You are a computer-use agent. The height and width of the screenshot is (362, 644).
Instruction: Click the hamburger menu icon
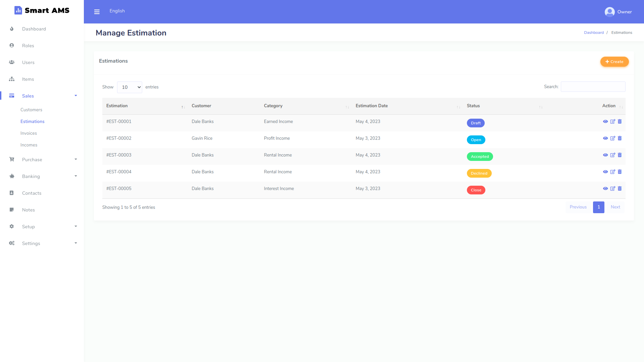[97, 11]
